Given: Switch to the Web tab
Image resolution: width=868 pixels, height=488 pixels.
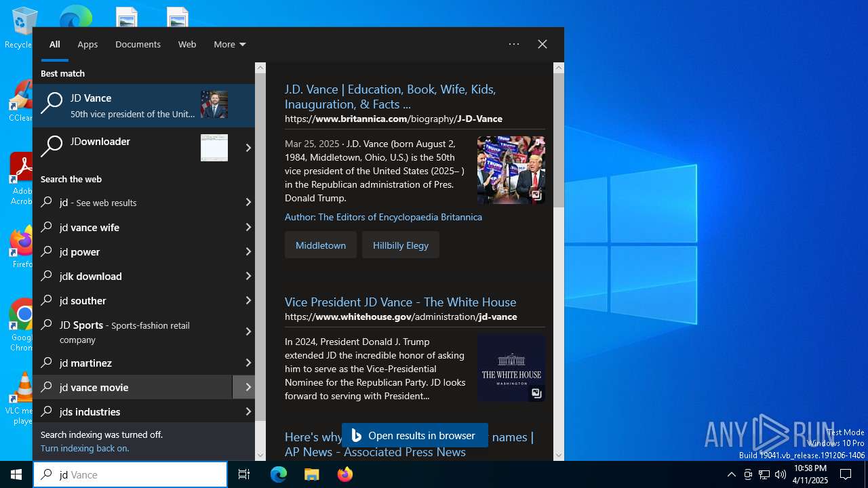Looking at the screenshot, I should tap(187, 44).
